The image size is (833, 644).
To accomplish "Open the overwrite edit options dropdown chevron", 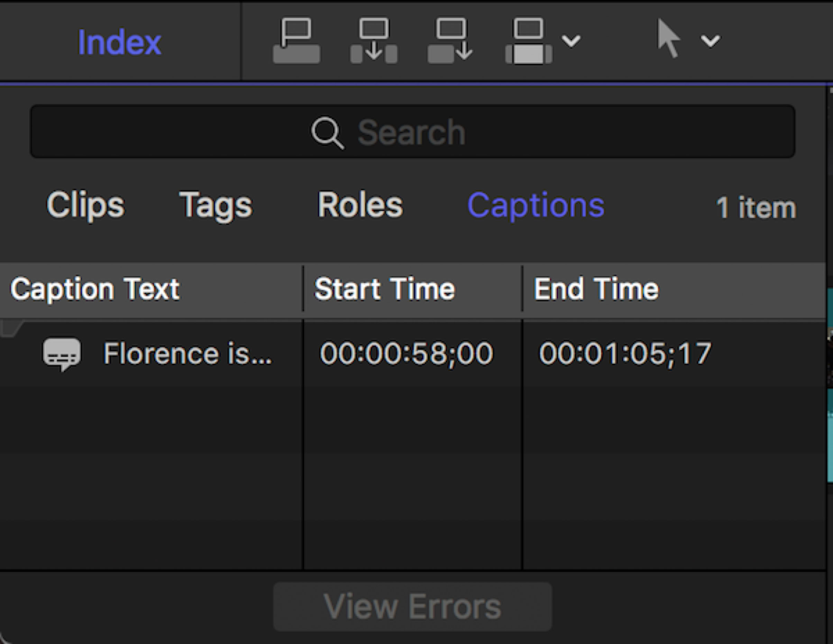I will tap(571, 40).
